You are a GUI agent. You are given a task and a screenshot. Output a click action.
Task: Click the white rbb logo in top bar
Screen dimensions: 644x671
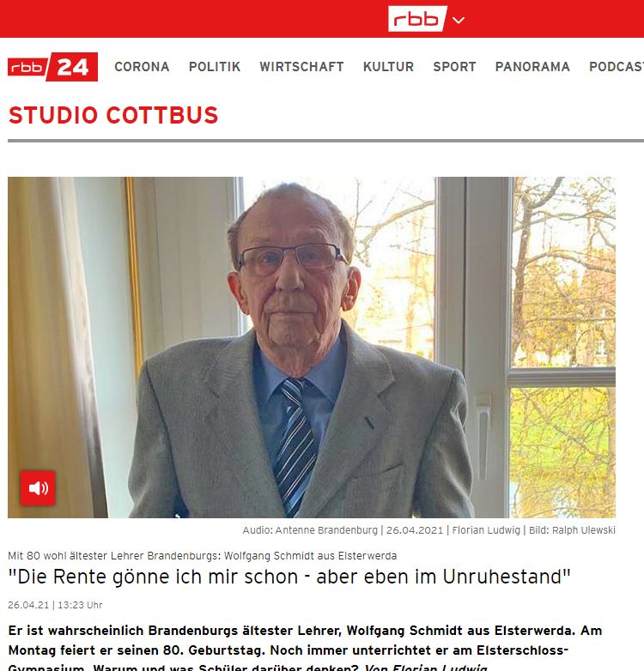417,19
